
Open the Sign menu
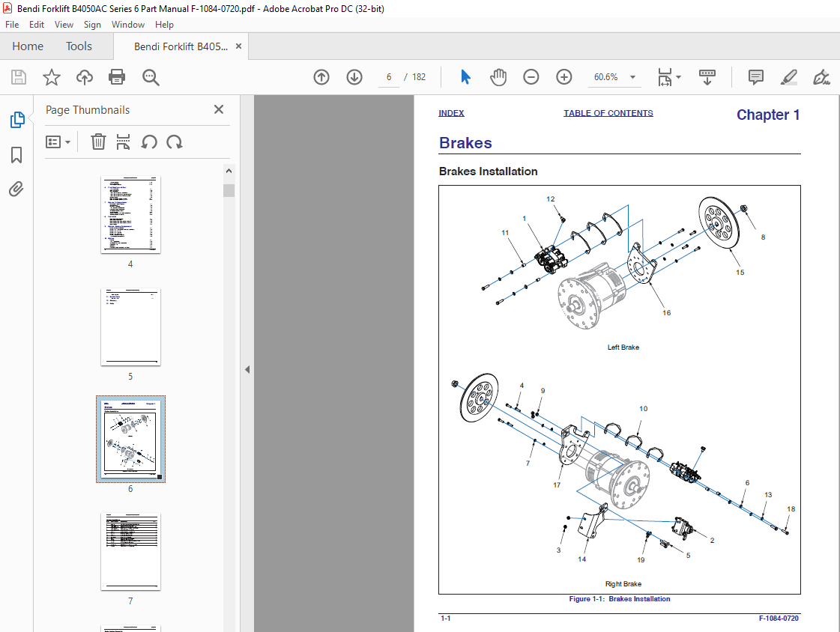[x=92, y=25]
